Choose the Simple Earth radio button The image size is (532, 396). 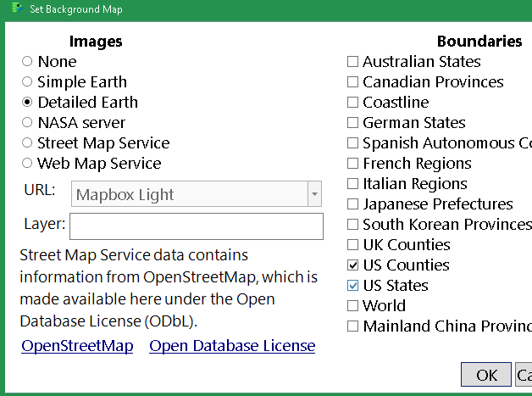28,82
